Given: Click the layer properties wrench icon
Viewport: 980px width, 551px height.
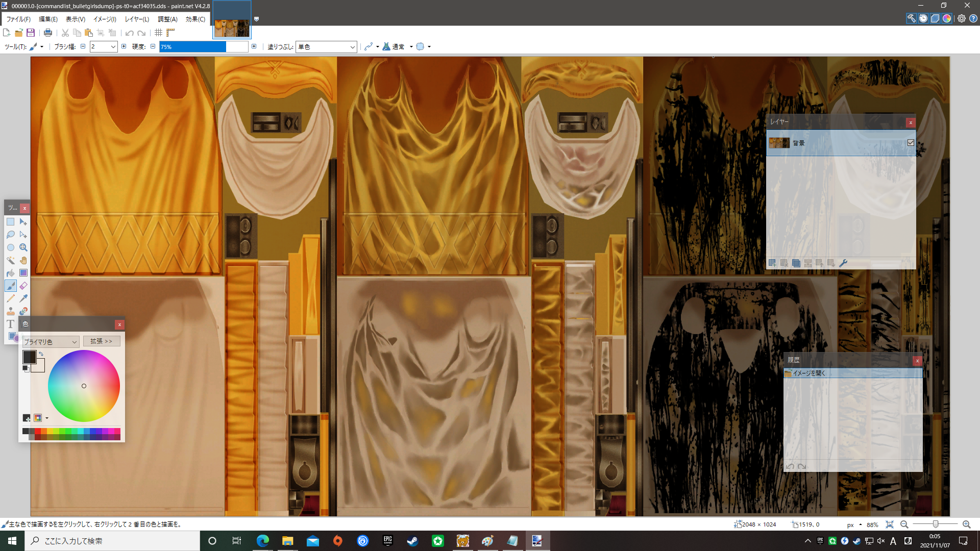Looking at the screenshot, I should click(x=843, y=263).
